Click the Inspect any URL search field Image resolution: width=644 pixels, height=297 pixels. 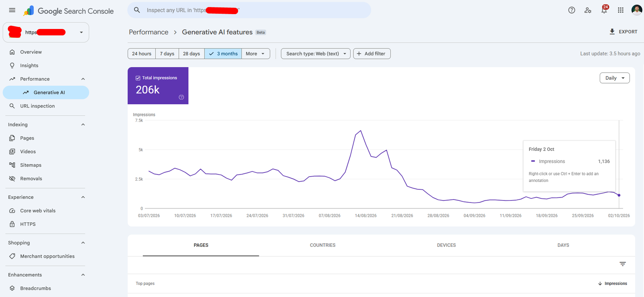(249, 10)
